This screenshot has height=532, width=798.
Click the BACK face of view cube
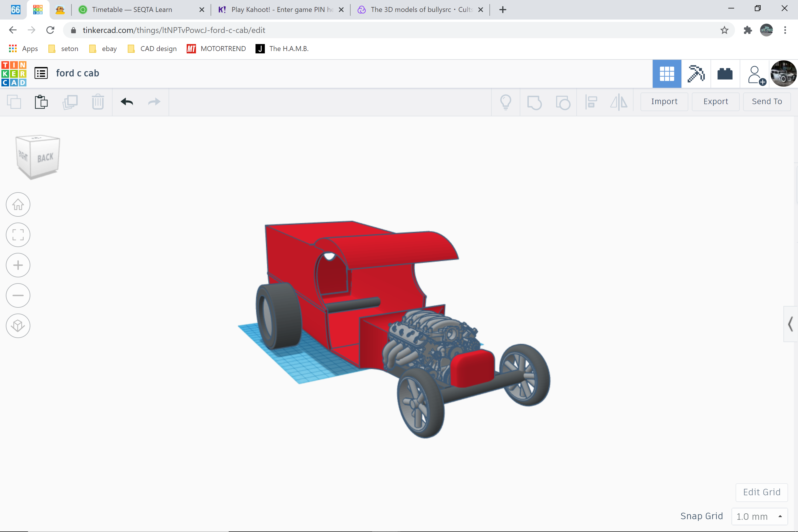(45, 157)
